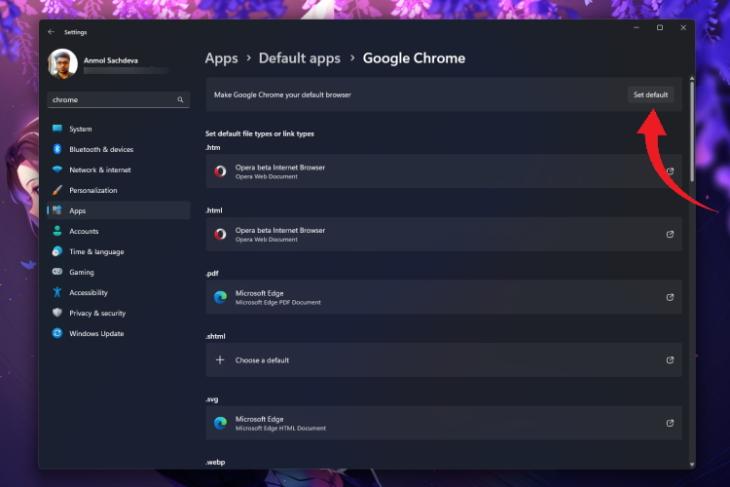Click the open-link icon for .svg
Image resolution: width=730 pixels, height=487 pixels.
click(670, 423)
